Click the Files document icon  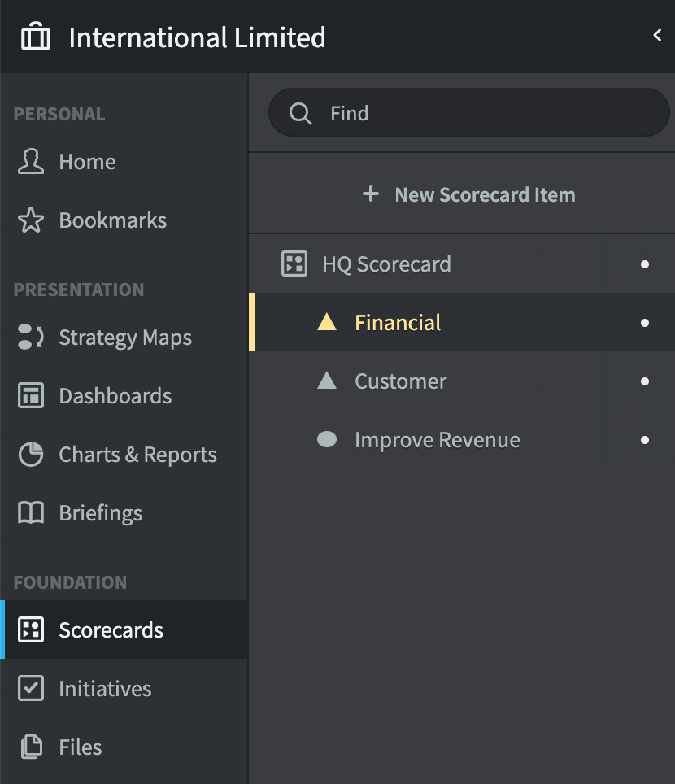click(30, 747)
